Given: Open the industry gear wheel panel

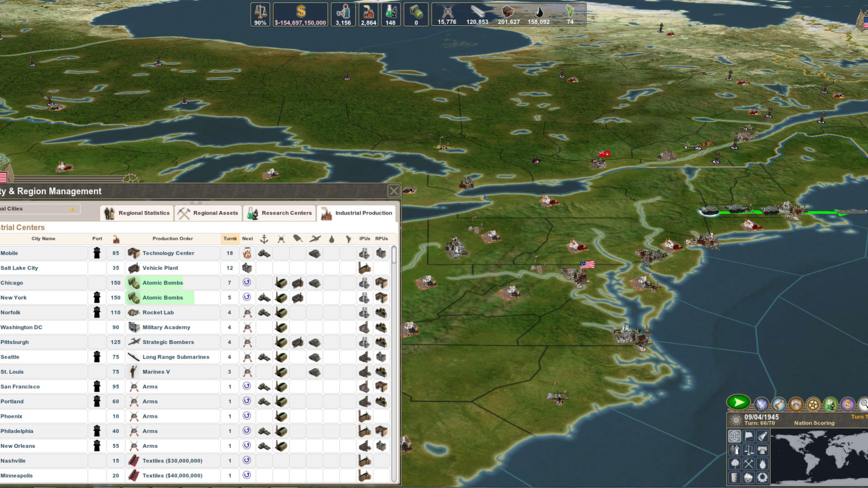Looking at the screenshot, I should tap(813, 404).
